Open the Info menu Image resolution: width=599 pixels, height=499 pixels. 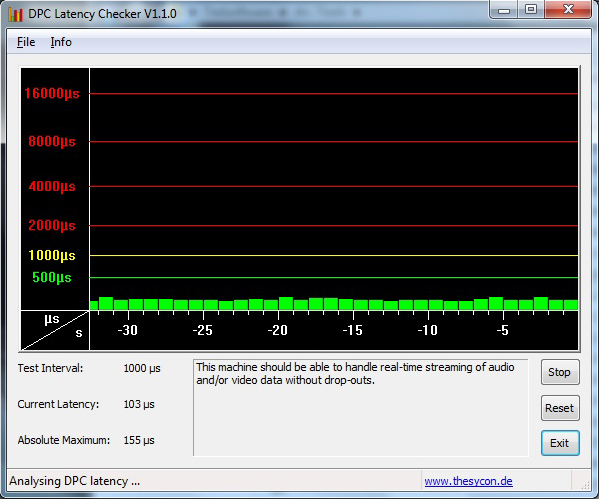[x=61, y=42]
